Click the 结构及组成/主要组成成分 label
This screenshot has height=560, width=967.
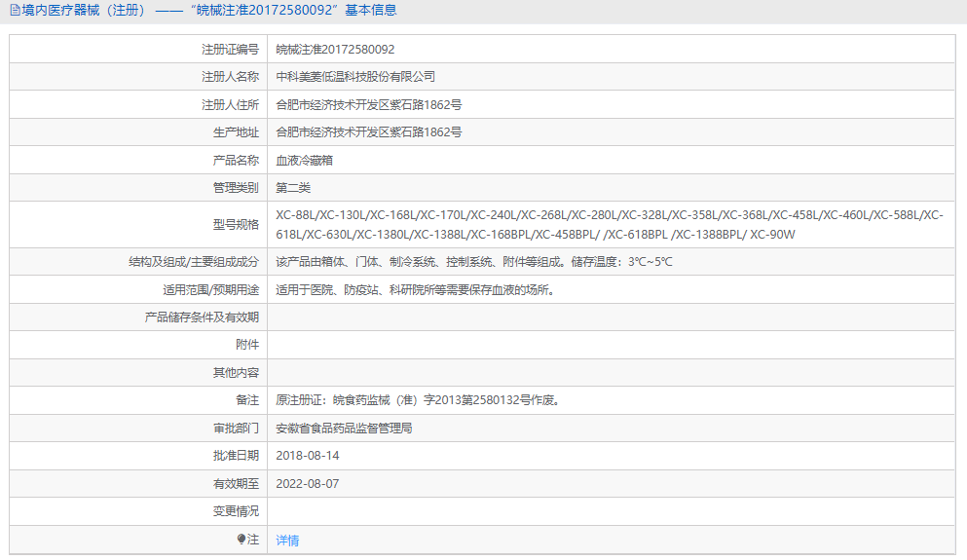[x=194, y=262]
